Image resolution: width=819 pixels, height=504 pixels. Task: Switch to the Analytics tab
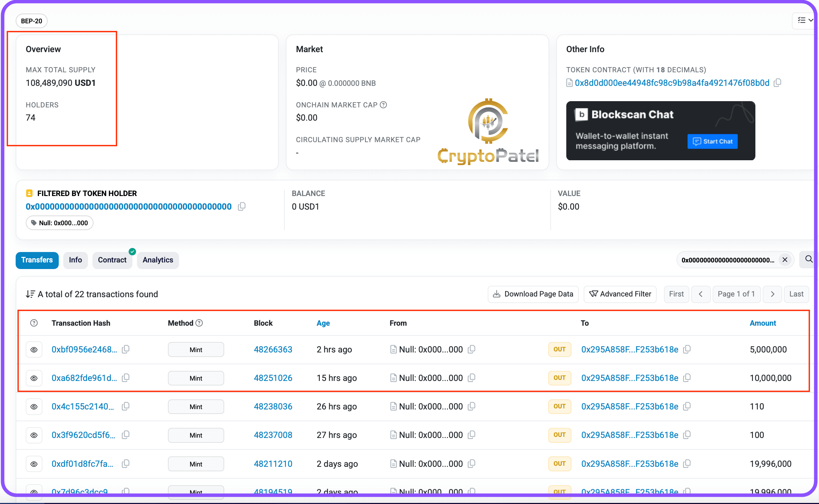coord(158,260)
